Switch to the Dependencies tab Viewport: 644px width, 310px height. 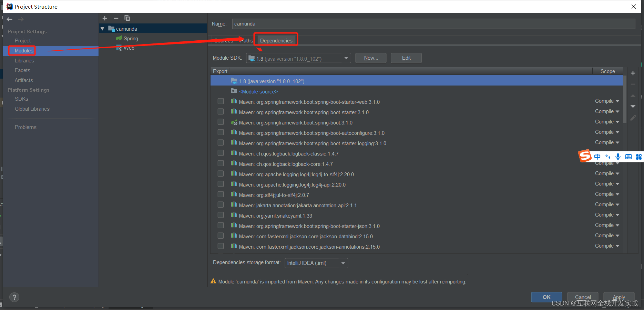point(276,40)
